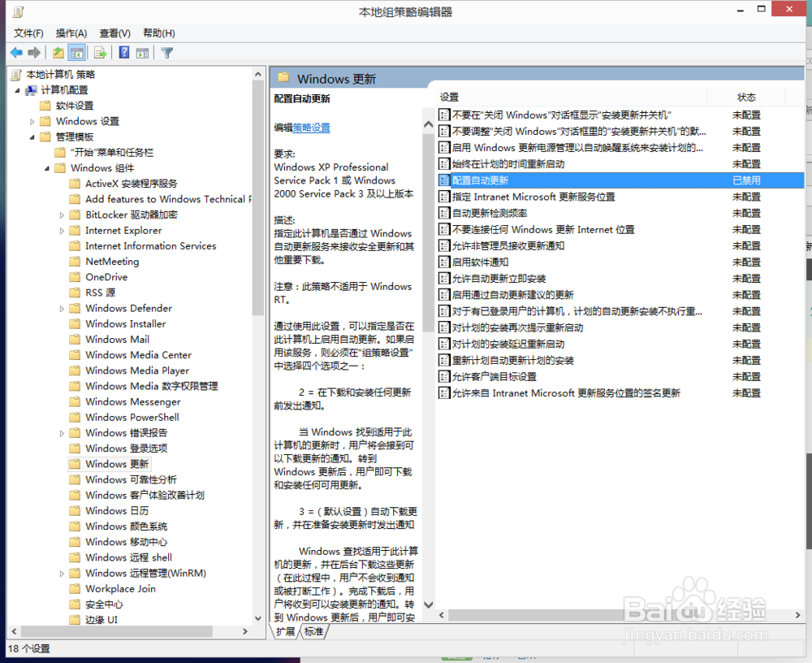Select 始终在计划的时间重新启动 policy
This screenshot has height=663, width=812.
tap(508, 164)
